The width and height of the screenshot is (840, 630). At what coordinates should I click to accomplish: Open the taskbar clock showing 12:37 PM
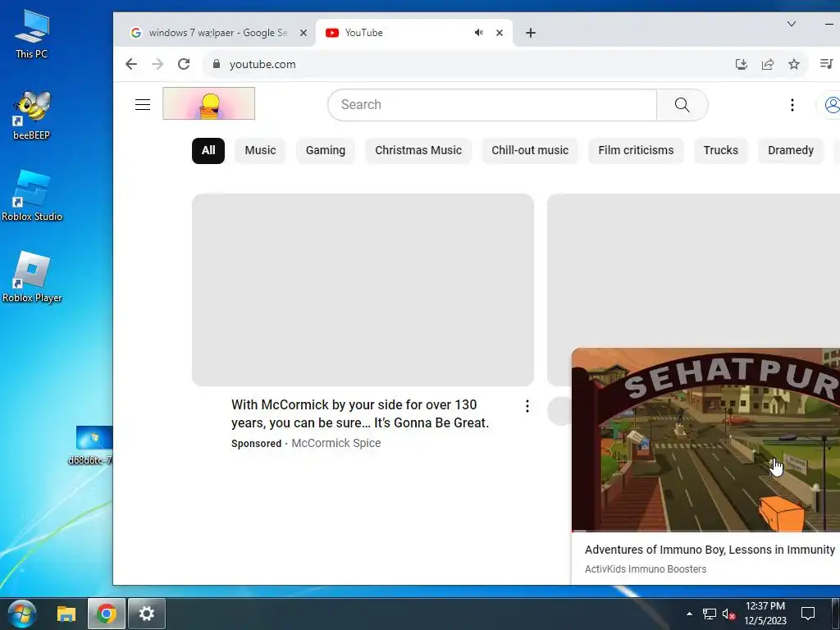coord(765,614)
